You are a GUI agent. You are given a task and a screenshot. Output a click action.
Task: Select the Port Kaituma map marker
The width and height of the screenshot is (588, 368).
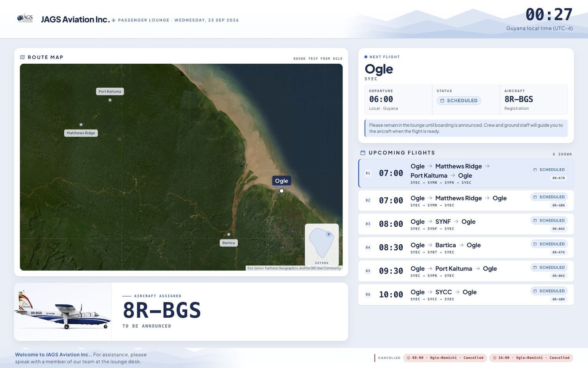[110, 100]
